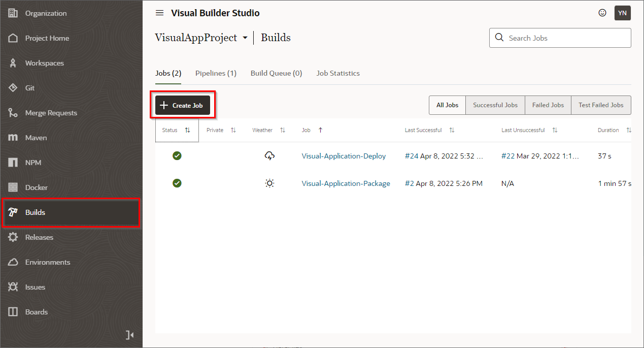Select the Test Failed Jobs filter
This screenshot has width=644, height=348.
pos(601,105)
